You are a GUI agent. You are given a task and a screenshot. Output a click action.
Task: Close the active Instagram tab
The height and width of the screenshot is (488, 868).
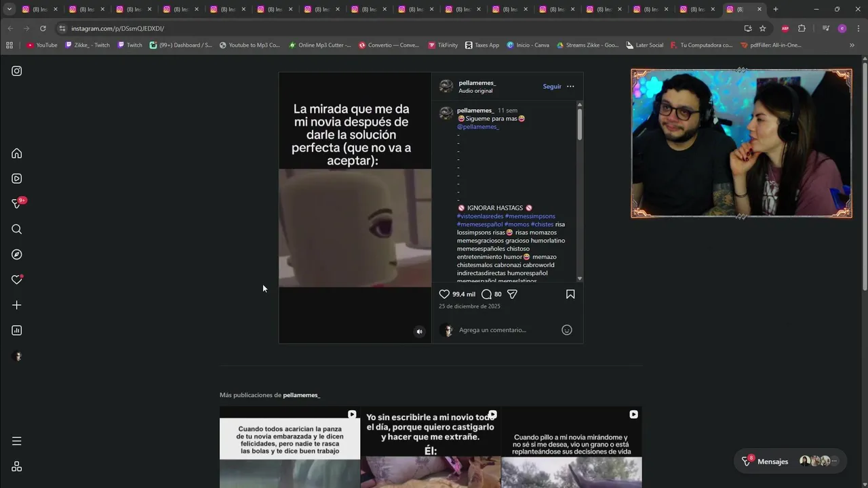(759, 9)
